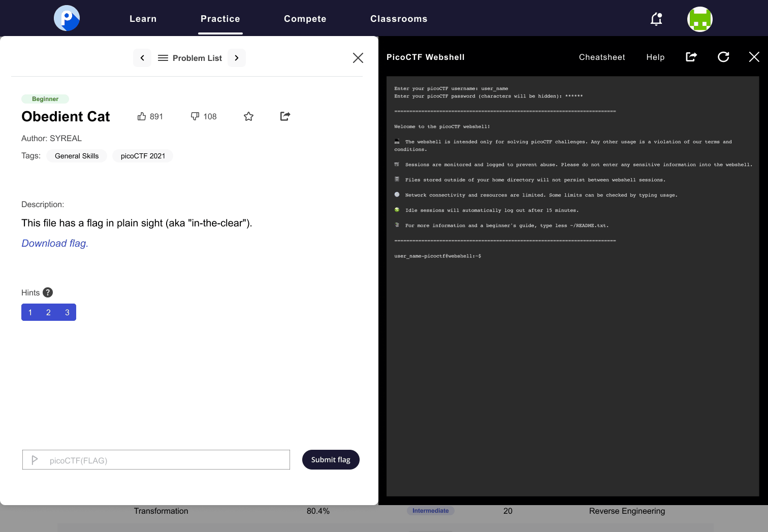Click the Obedient Cat title
The image size is (768, 532).
[66, 117]
